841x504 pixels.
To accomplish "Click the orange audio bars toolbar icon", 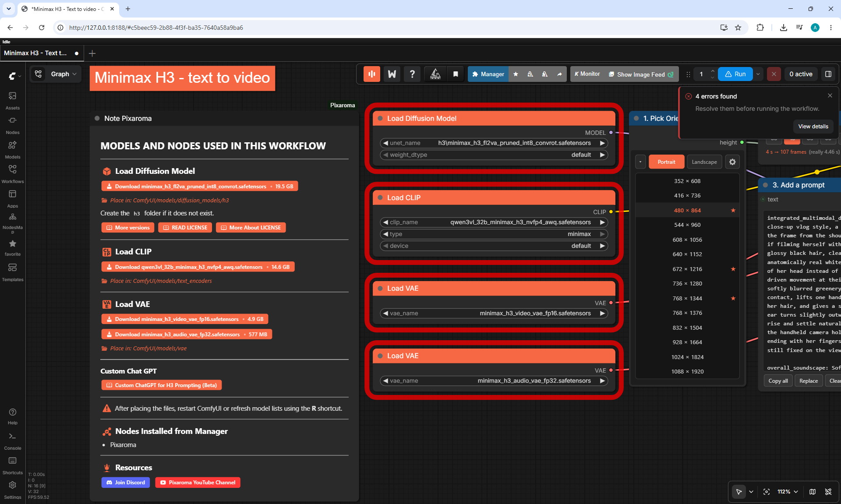I will pyautogui.click(x=371, y=74).
